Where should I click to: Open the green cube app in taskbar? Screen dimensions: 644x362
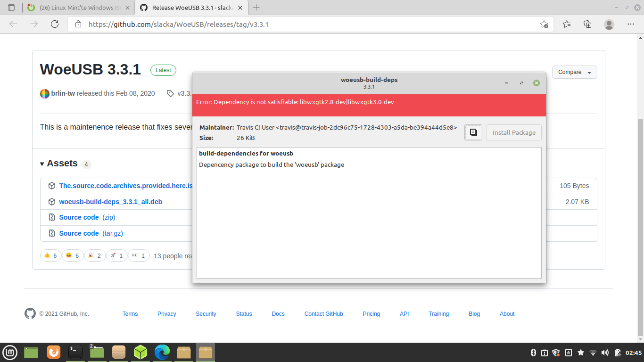(140, 352)
